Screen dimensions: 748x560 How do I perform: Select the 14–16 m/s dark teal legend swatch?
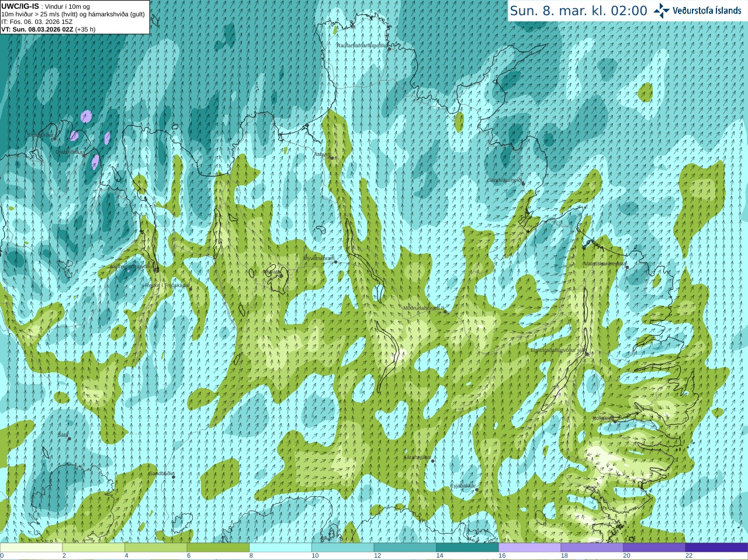[467, 548]
